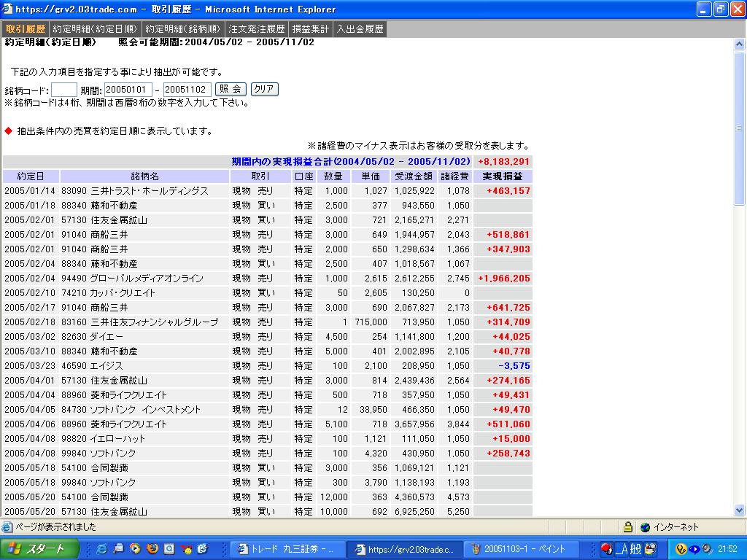
Task: Launch Firefox from quick launch bar
Action: point(152,548)
